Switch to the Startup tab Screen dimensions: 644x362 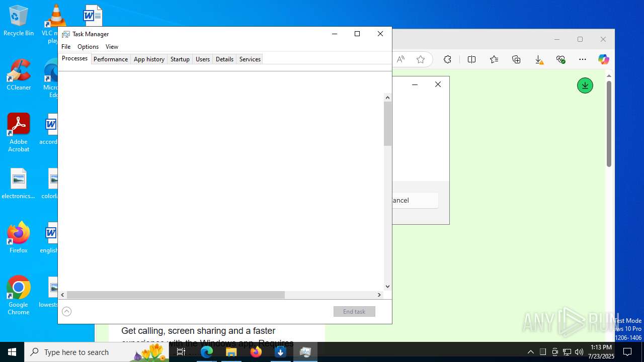180,59
